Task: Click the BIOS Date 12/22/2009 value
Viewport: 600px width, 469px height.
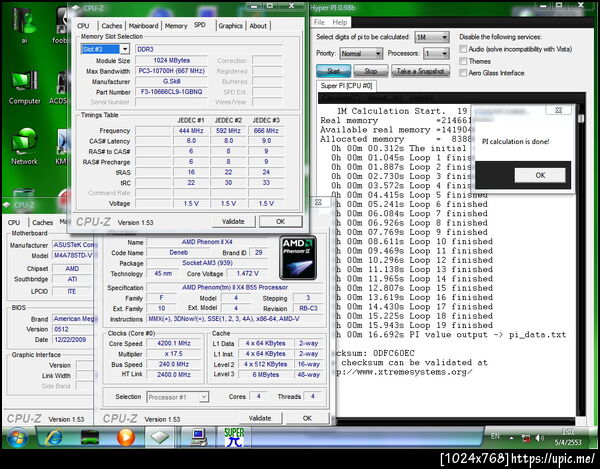Action: click(72, 340)
